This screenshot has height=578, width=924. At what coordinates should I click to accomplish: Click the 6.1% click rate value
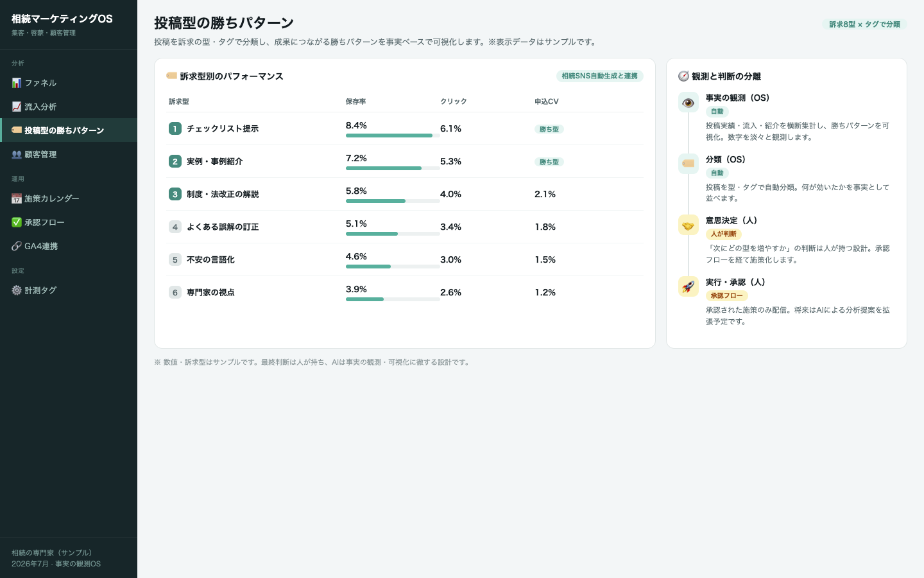click(x=450, y=128)
